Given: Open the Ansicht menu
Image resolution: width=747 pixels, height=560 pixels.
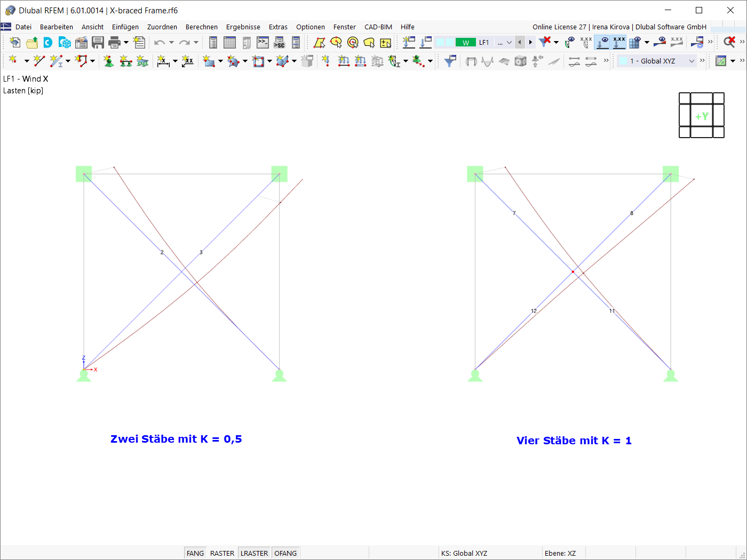Looking at the screenshot, I should point(92,27).
